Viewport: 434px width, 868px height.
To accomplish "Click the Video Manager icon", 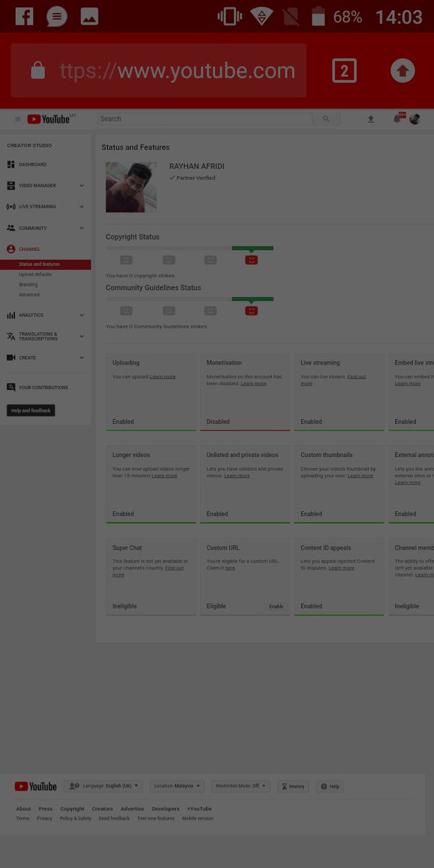I will coord(11,186).
